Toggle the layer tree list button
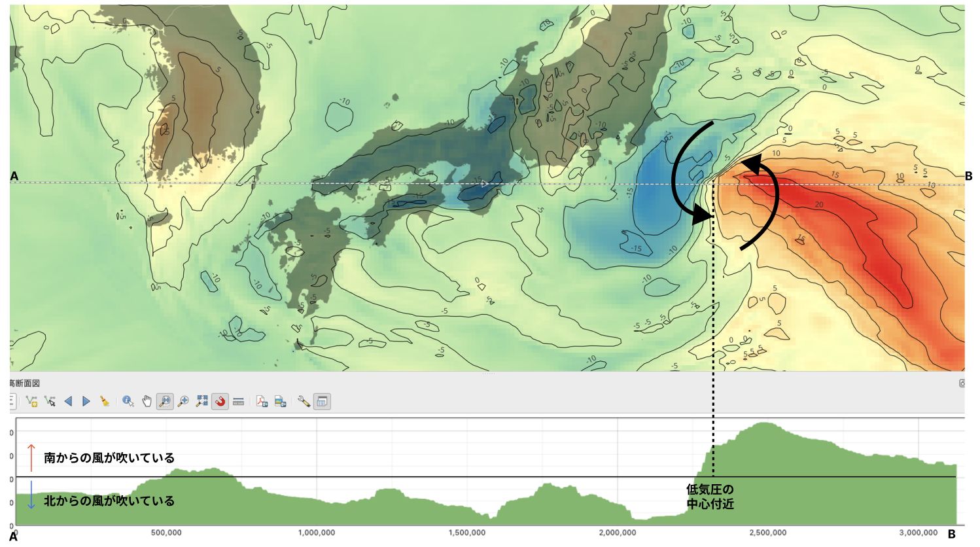 point(12,401)
